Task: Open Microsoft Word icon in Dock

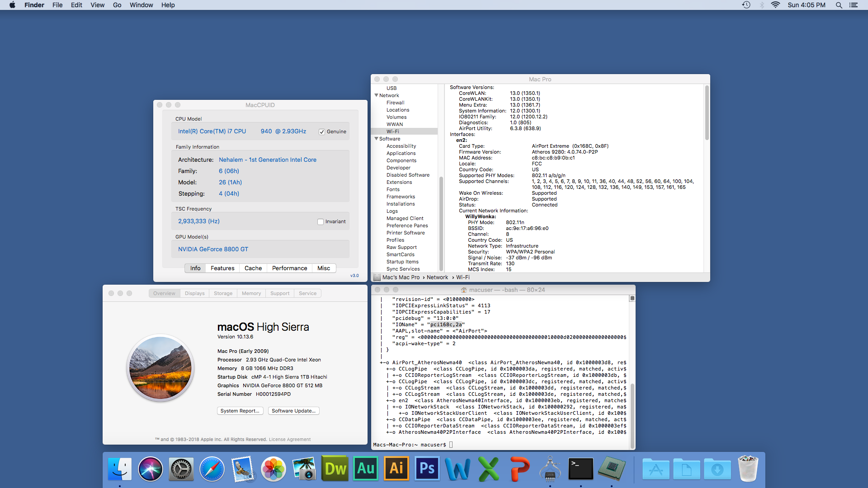Action: [458, 469]
